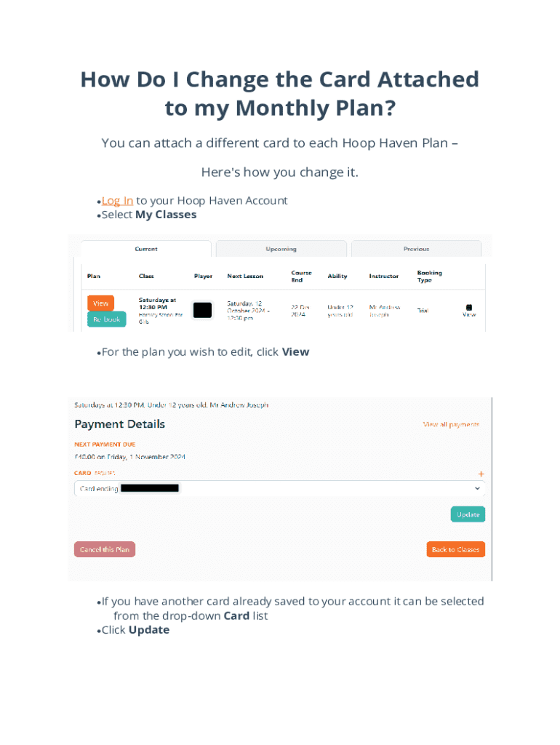Click the Instructor column header
Screen dimensions: 560x745
[383, 276]
